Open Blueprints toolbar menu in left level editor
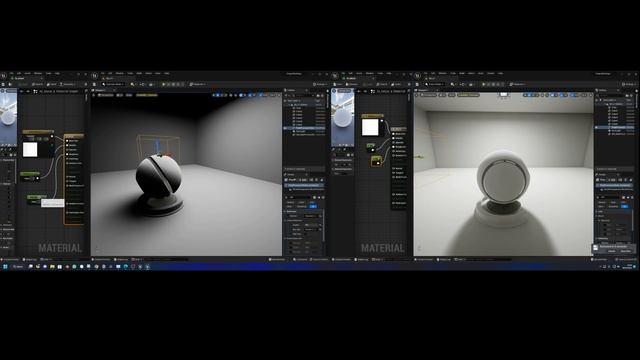This screenshot has width=640, height=360. click(x=142, y=84)
